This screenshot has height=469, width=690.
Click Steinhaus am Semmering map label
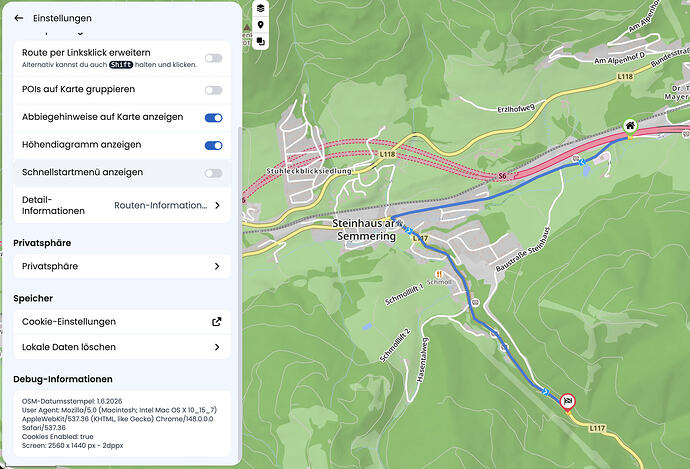(x=364, y=230)
